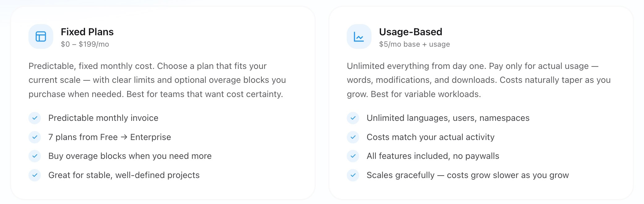Click the Fixed Plans description paragraph
The image size is (644, 204).
157,80
